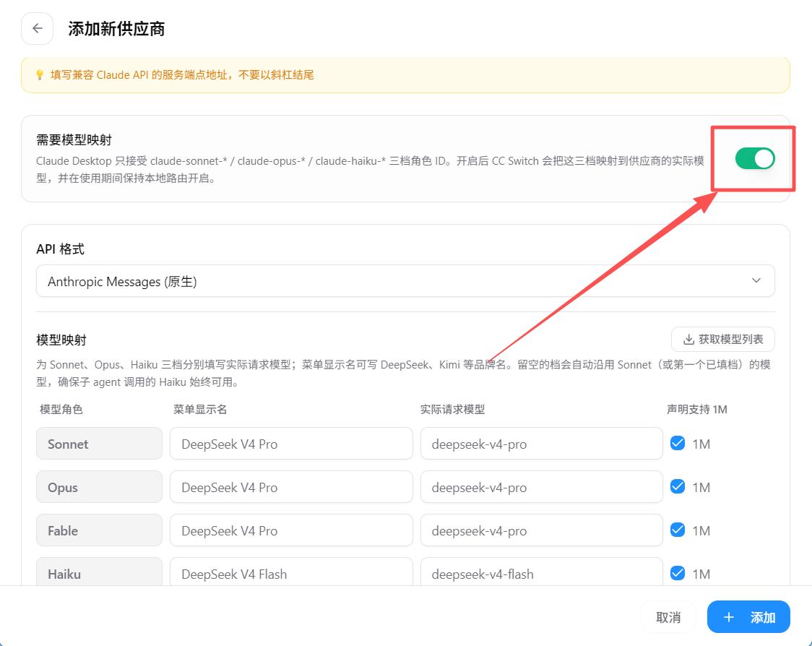
Task: Click the 模型角色 column header
Action: pos(61,409)
